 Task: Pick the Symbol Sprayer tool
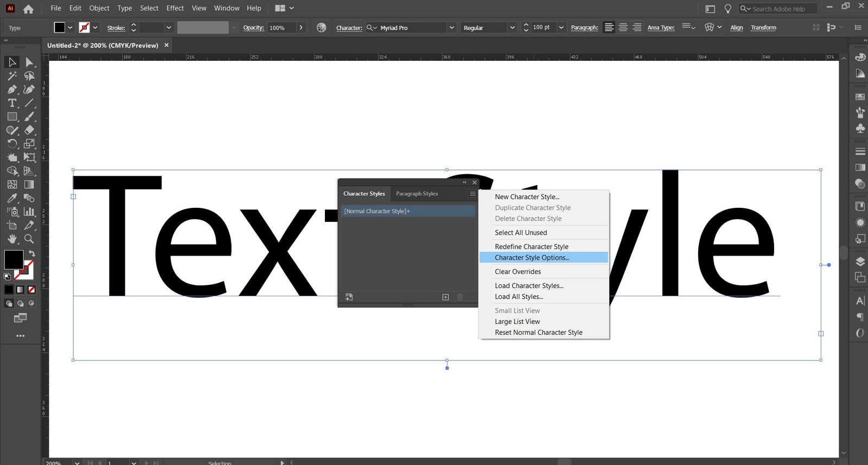(x=12, y=212)
